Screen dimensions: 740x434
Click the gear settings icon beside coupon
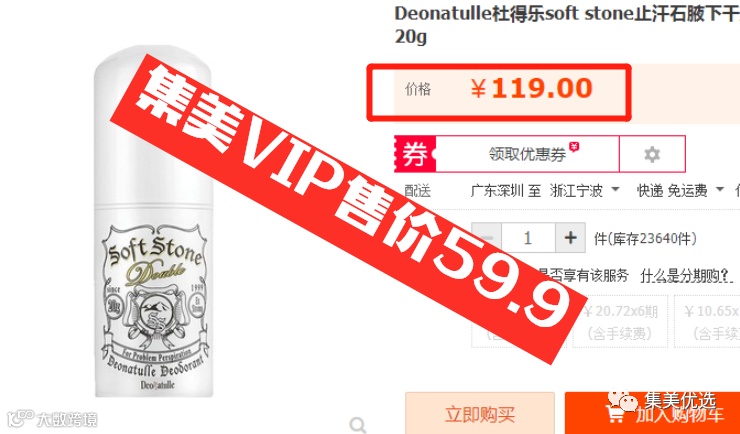pyautogui.click(x=652, y=154)
